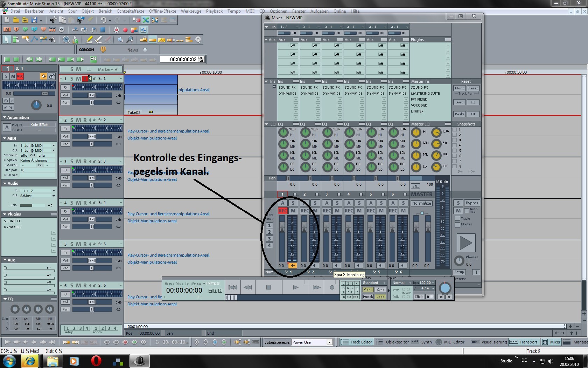Click the Click metronome button in transport

click(419, 297)
